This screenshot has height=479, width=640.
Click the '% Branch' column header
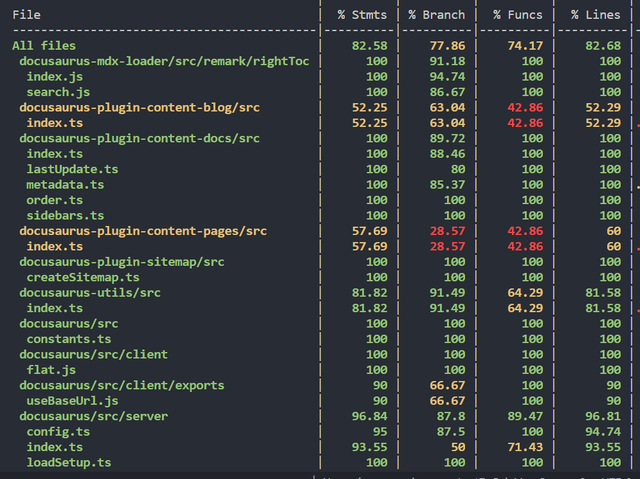pyautogui.click(x=437, y=15)
